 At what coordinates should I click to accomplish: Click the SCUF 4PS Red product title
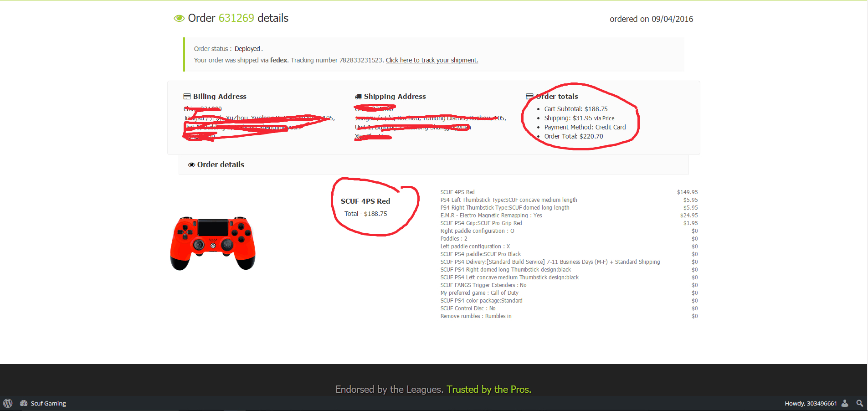coord(365,201)
